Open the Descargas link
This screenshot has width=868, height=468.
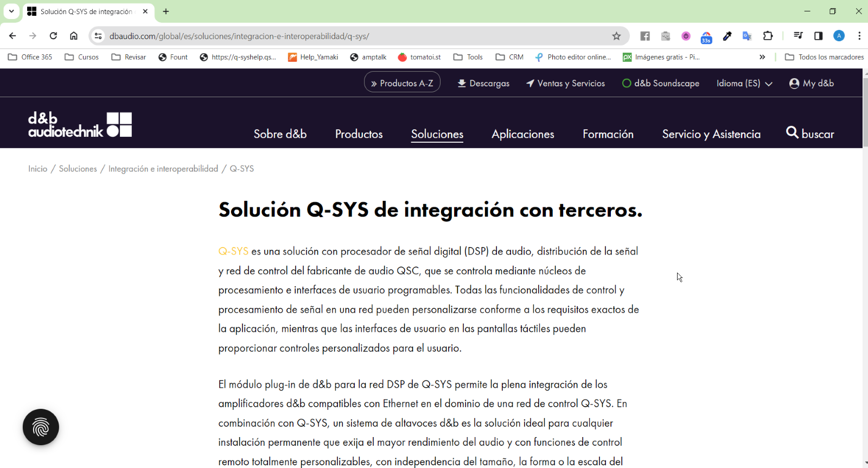(484, 83)
